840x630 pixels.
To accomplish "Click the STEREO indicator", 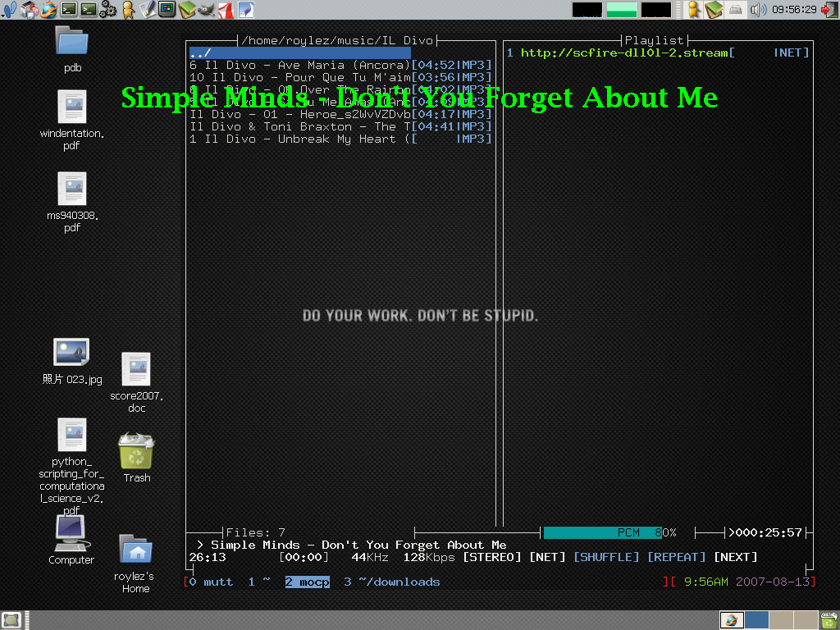I will click(x=492, y=557).
